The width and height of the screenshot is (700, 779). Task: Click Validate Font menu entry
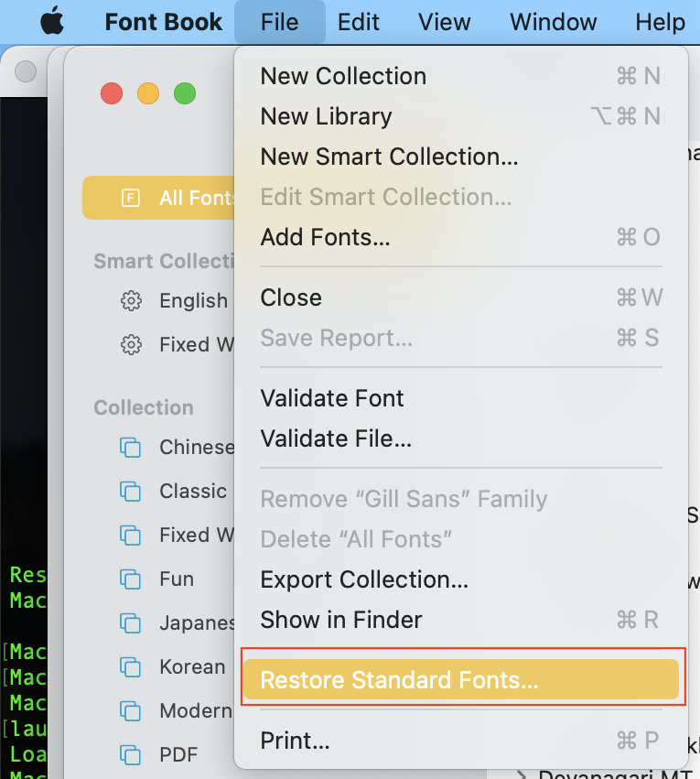pos(332,398)
